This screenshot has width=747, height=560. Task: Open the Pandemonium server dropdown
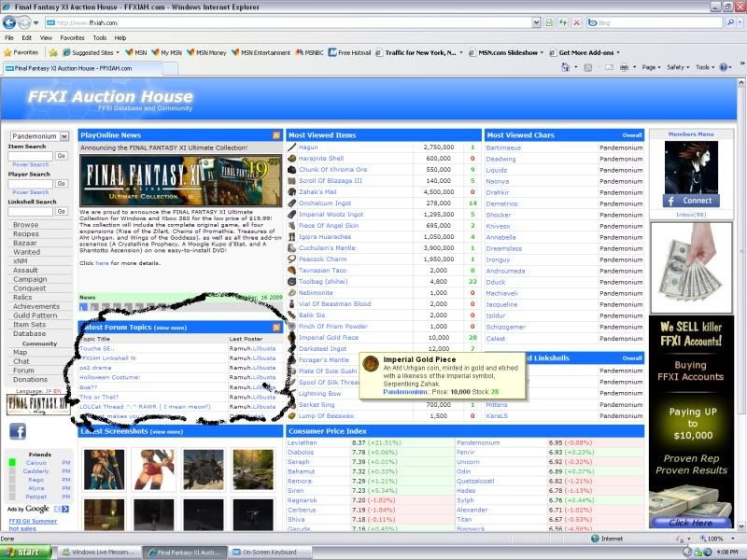(38, 136)
